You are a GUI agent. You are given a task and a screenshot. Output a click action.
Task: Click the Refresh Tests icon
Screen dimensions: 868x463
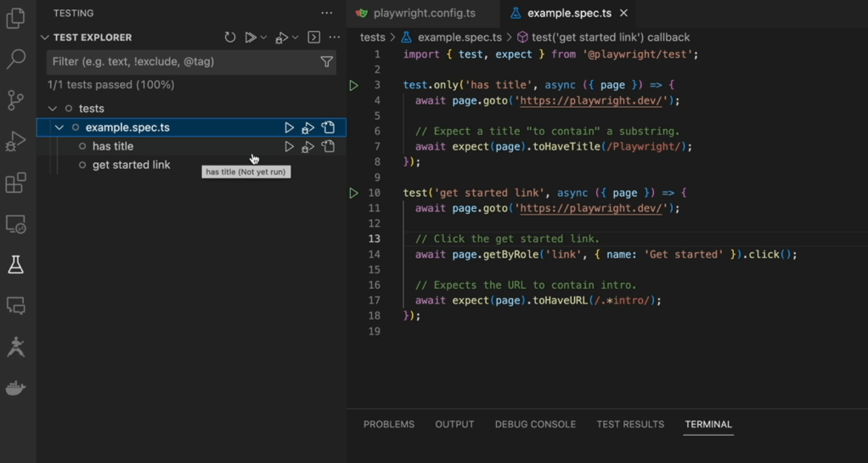[x=230, y=37]
